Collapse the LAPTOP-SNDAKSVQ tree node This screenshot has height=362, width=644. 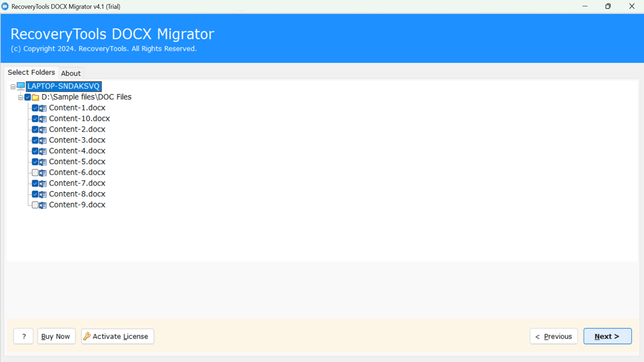pyautogui.click(x=13, y=87)
